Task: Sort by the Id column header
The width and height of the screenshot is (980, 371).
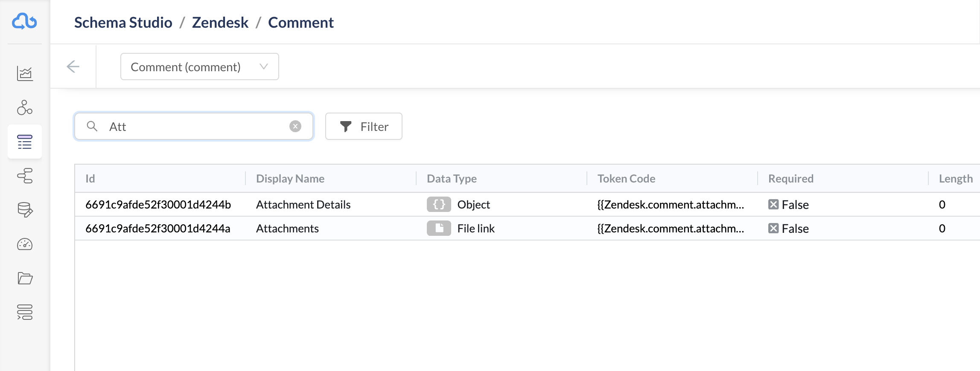Action: coord(90,178)
